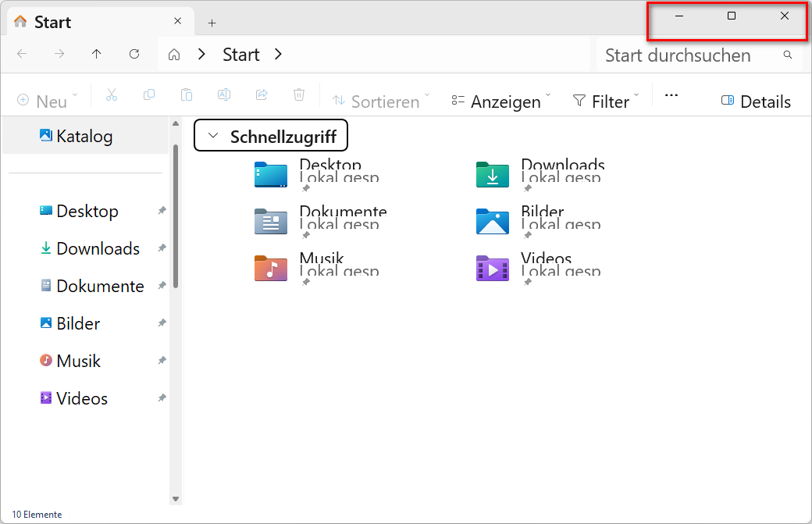Go up one directory level
This screenshot has height=524, width=812.
[97, 54]
